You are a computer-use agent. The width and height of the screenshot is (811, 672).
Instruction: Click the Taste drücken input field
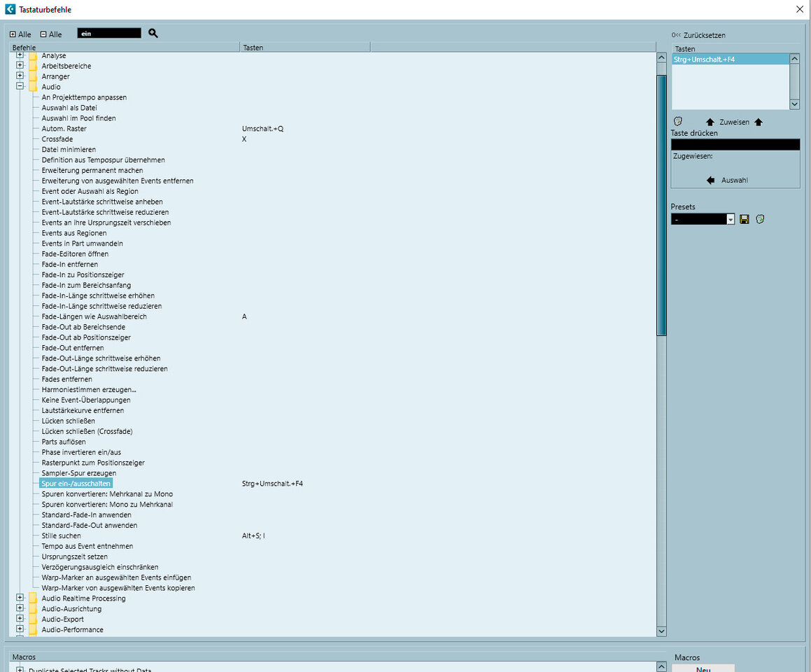(x=735, y=144)
